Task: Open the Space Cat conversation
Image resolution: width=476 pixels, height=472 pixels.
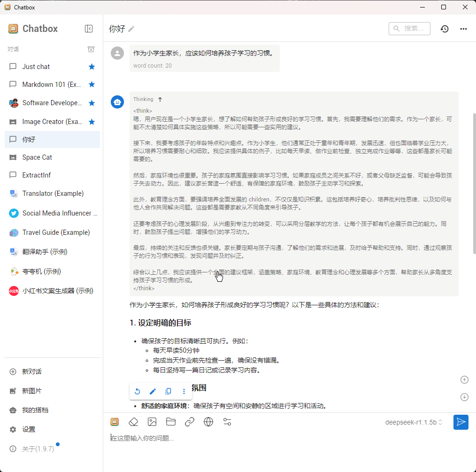Action: [x=52, y=157]
